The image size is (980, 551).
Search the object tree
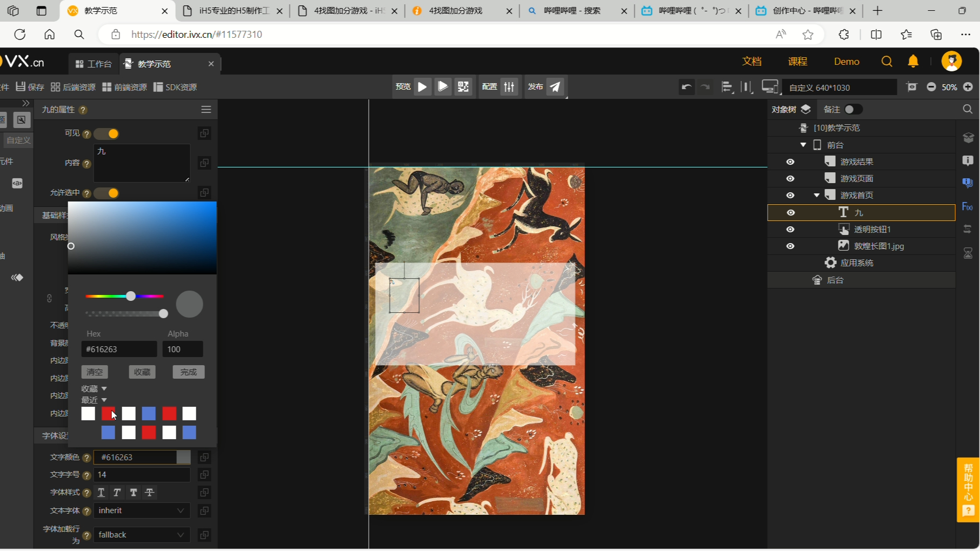968,109
